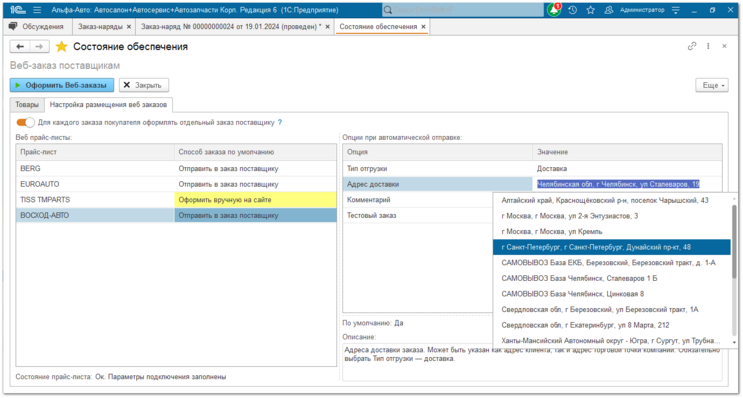
Task: Click the address dropdown list scrollbar
Action: tap(734, 242)
